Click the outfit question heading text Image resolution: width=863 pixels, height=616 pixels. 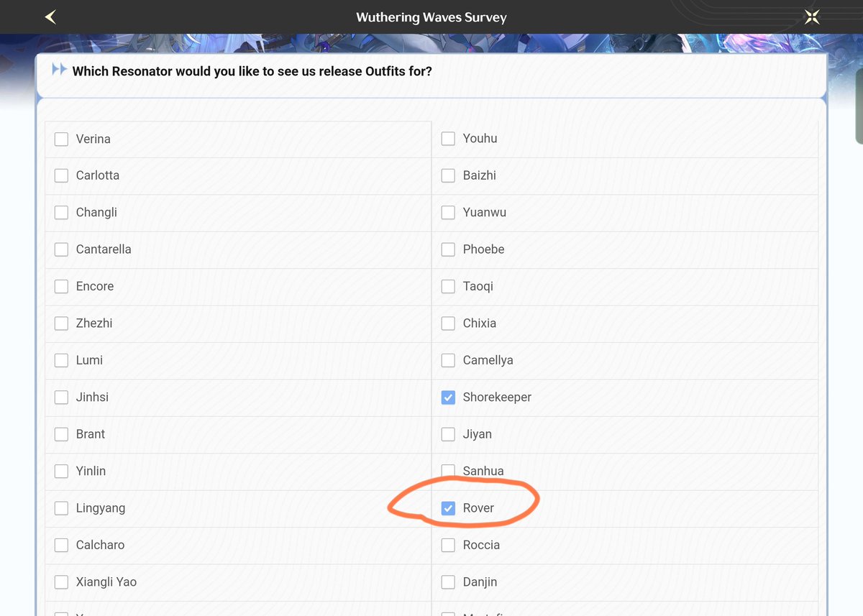(252, 71)
